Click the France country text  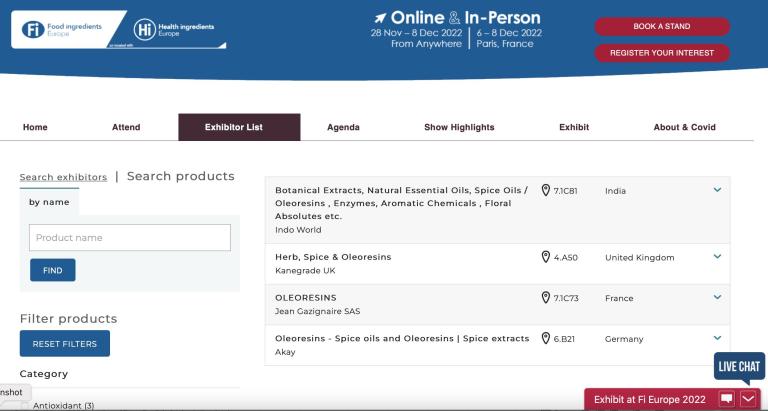(619, 298)
